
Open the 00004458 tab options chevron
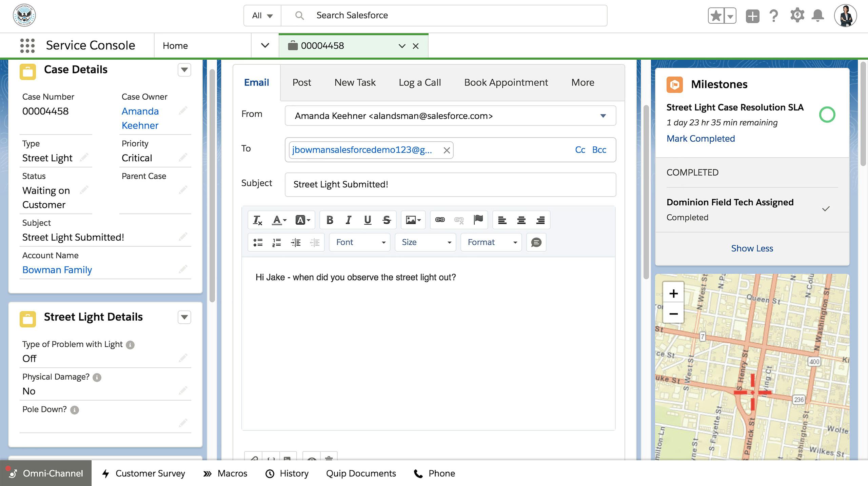pyautogui.click(x=402, y=46)
